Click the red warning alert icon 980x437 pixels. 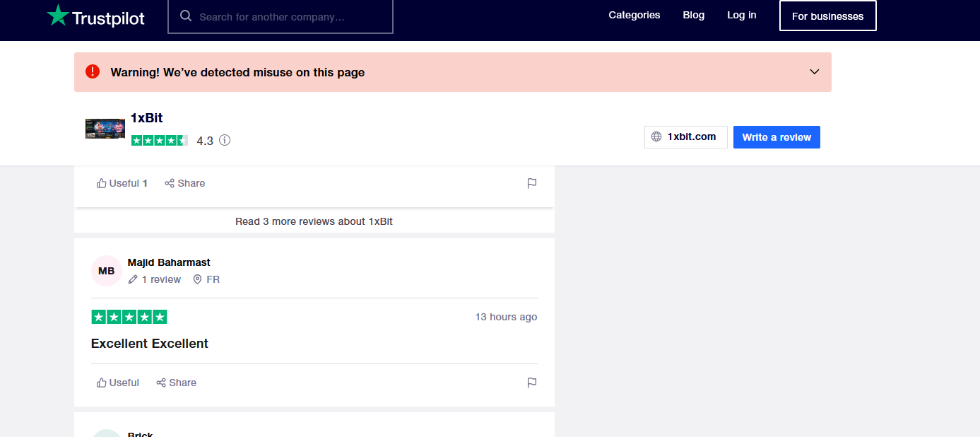click(93, 71)
